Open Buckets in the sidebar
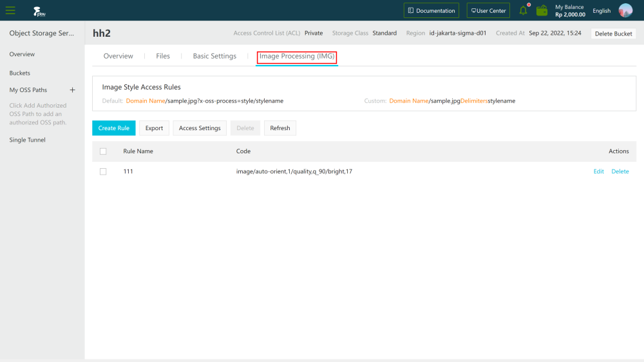 point(20,73)
